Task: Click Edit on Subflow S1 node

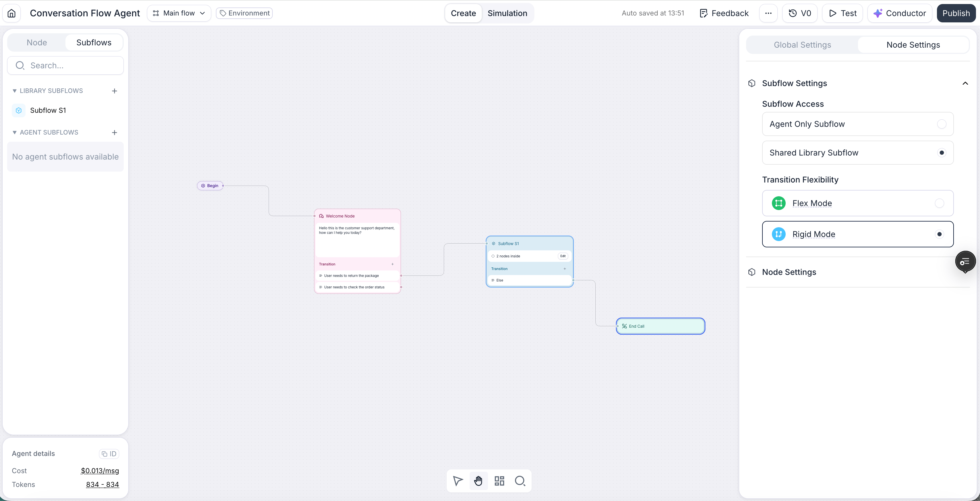Action: coord(563,256)
